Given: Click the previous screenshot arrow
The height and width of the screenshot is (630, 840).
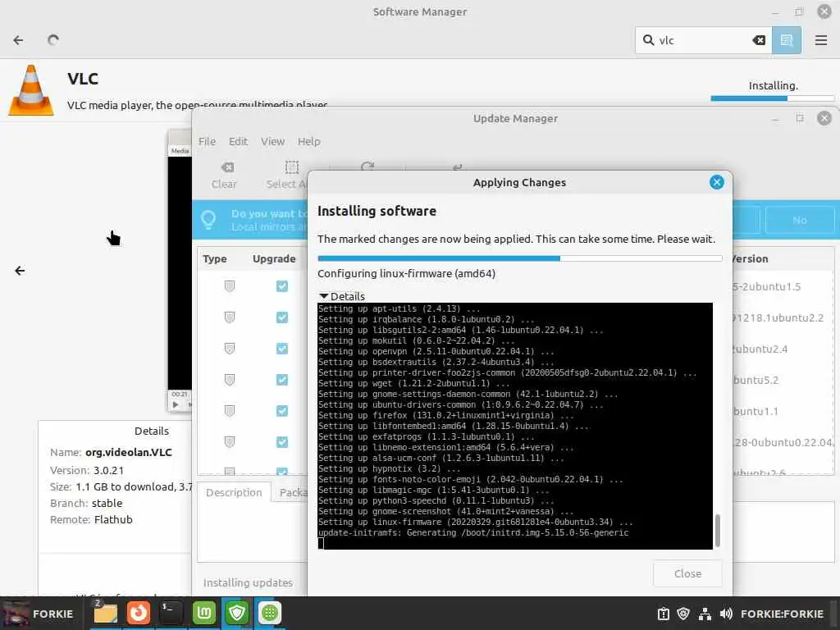Looking at the screenshot, I should point(20,271).
